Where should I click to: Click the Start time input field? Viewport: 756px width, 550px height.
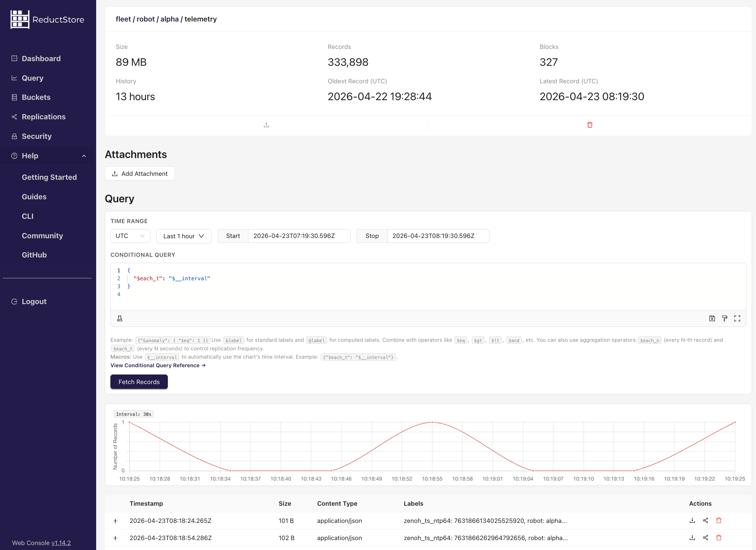click(x=299, y=236)
